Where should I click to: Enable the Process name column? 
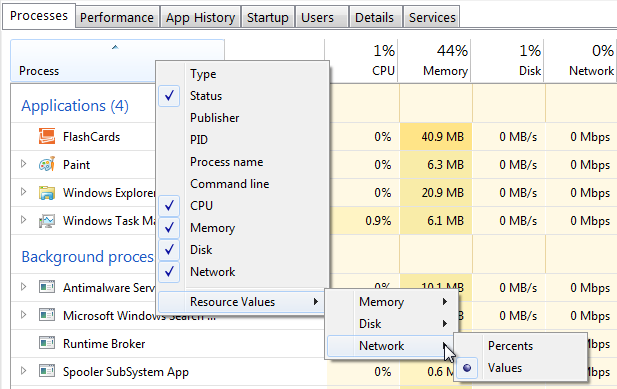(243, 162)
